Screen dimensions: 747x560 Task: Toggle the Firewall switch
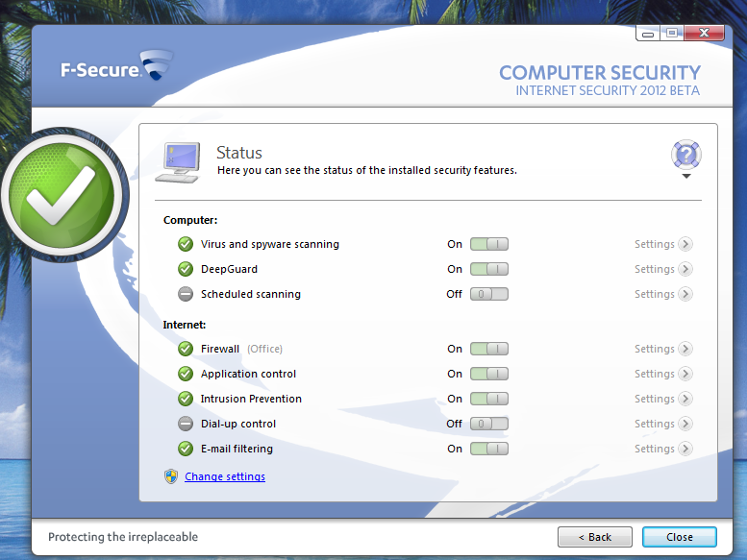pyautogui.click(x=489, y=349)
